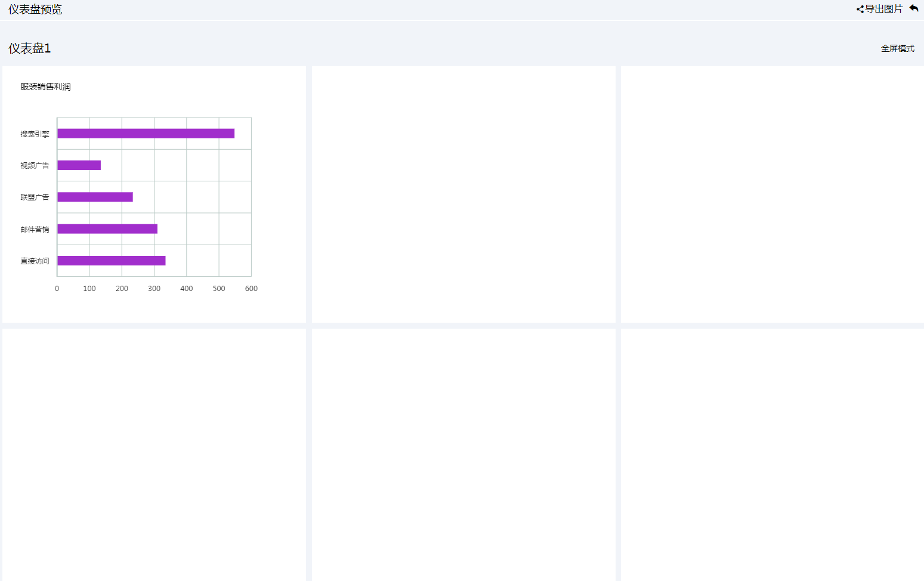The height and width of the screenshot is (581, 924).
Task: Select the empty top middle dashboard panel
Action: click(x=463, y=194)
